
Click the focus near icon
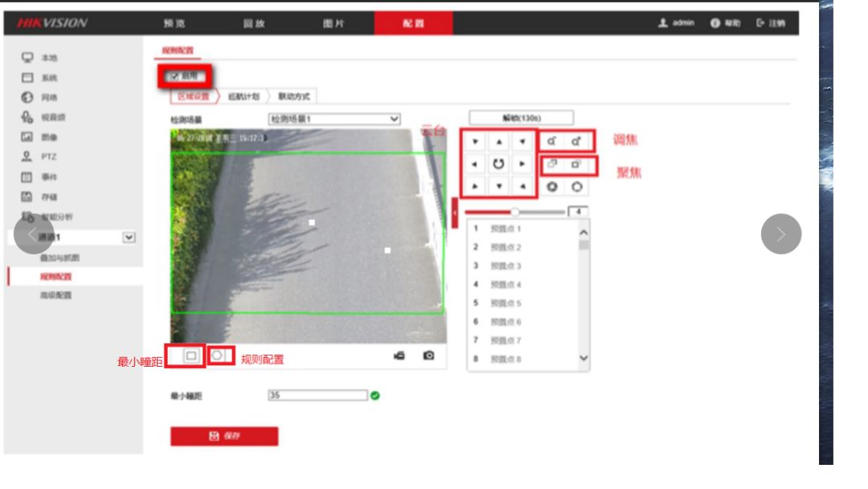click(x=552, y=164)
